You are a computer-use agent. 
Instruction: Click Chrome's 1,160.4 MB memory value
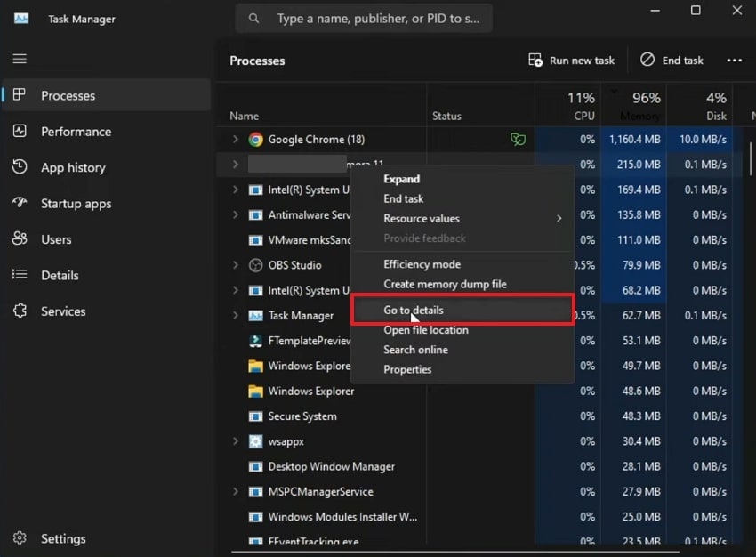634,140
